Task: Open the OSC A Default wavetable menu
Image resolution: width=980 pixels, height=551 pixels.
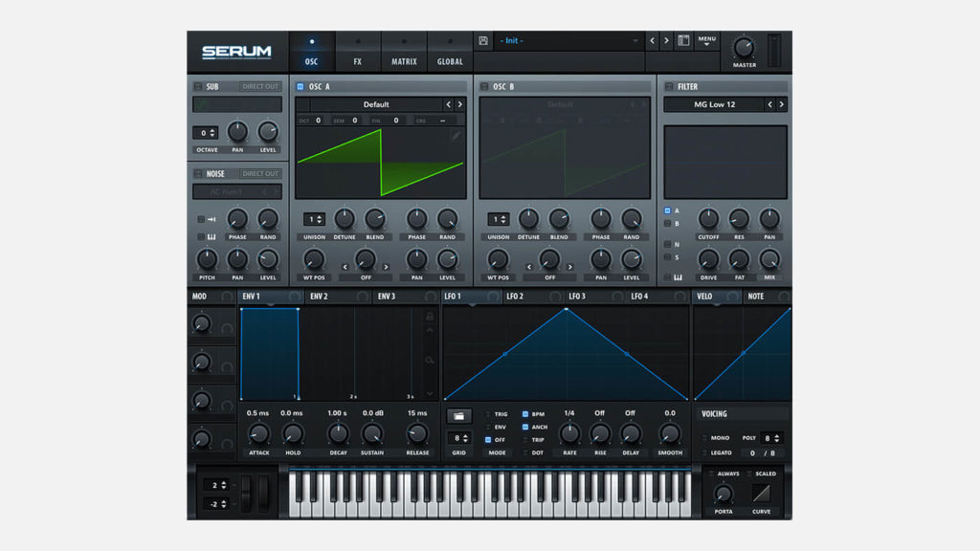Action: coord(375,104)
